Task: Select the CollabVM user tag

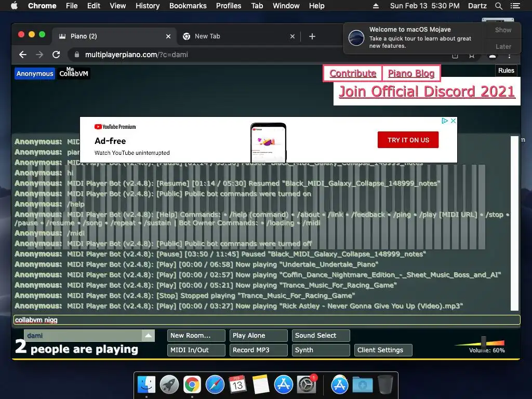Action: click(74, 74)
